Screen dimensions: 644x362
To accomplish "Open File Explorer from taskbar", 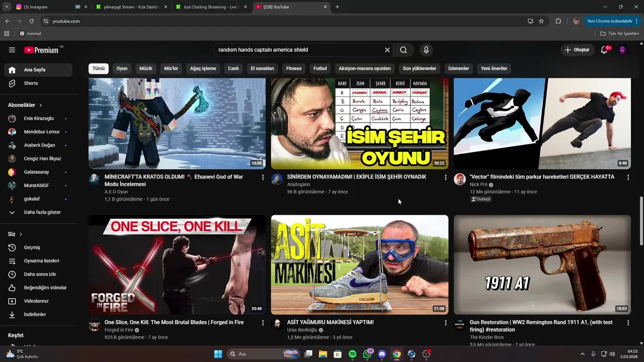I will pos(323,354).
